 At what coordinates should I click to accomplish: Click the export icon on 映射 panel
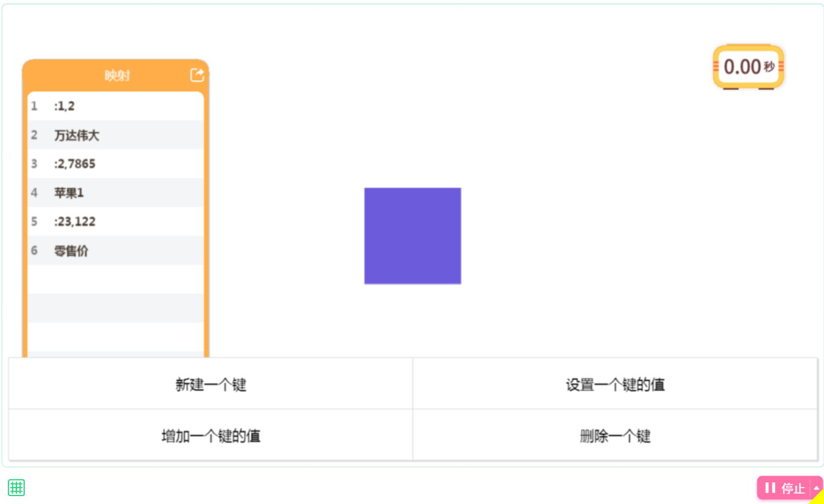coord(197,75)
